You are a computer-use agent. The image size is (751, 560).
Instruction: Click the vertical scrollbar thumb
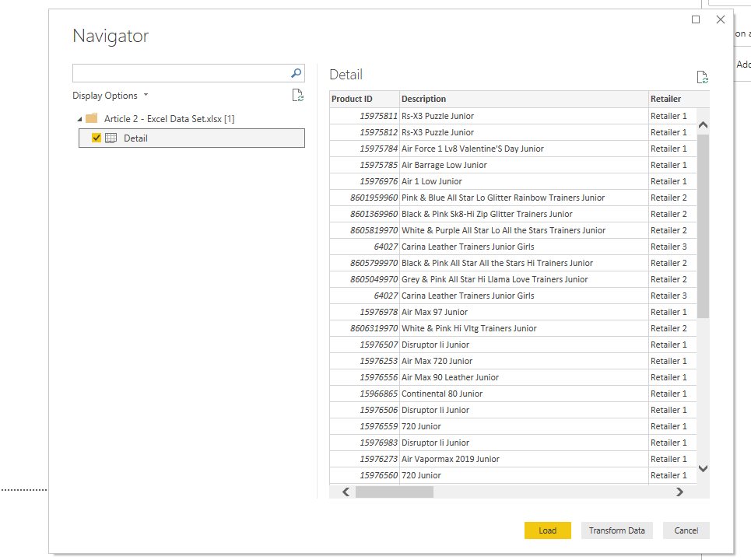(703, 226)
